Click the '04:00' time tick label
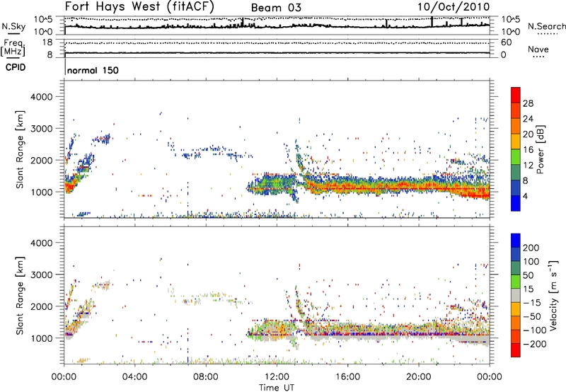This screenshot has width=566, height=392. point(134,377)
